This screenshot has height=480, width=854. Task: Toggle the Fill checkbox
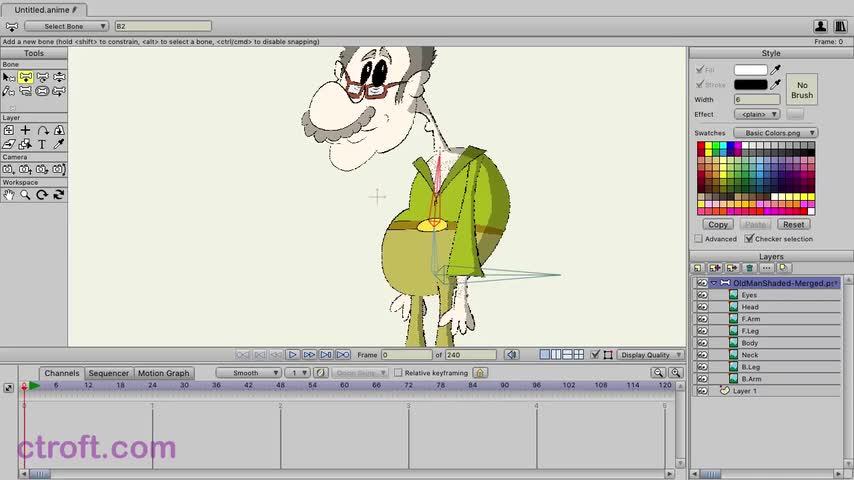pos(700,70)
